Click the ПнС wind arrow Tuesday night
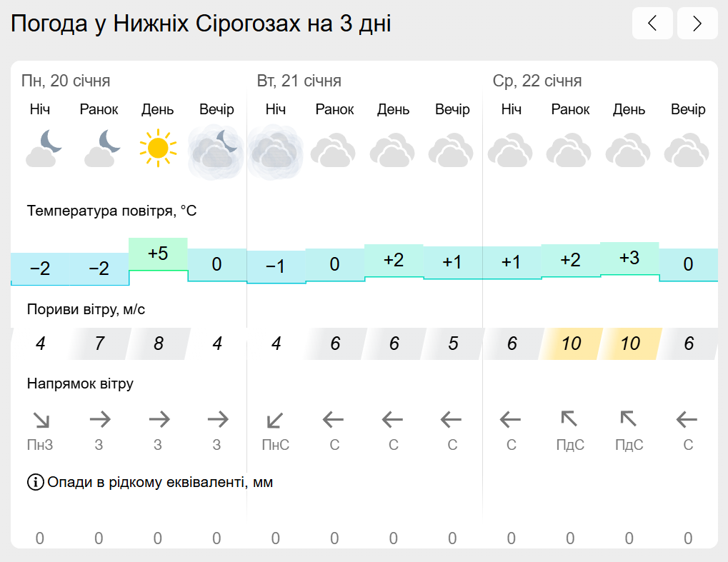 275,420
